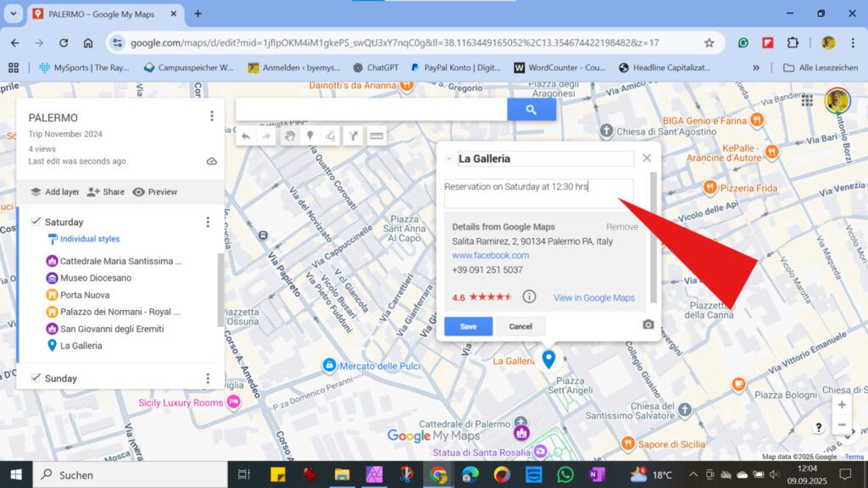The height and width of the screenshot is (488, 868).
Task: Click Add layer in the panel
Action: tap(54, 192)
